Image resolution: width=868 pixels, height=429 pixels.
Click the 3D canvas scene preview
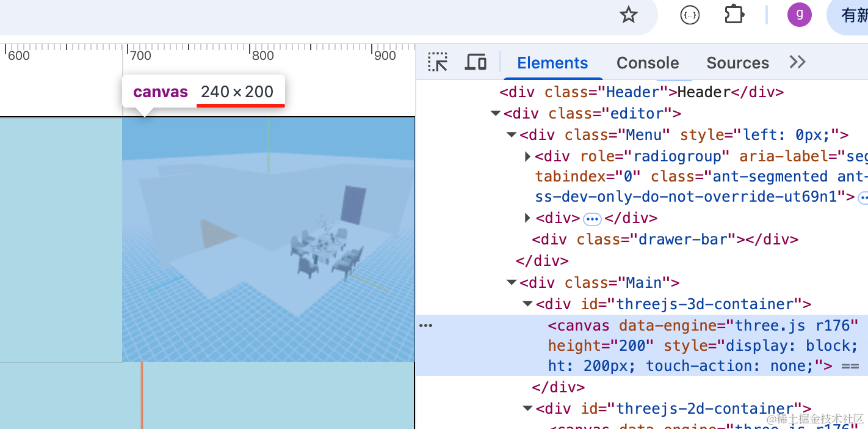coord(268,240)
